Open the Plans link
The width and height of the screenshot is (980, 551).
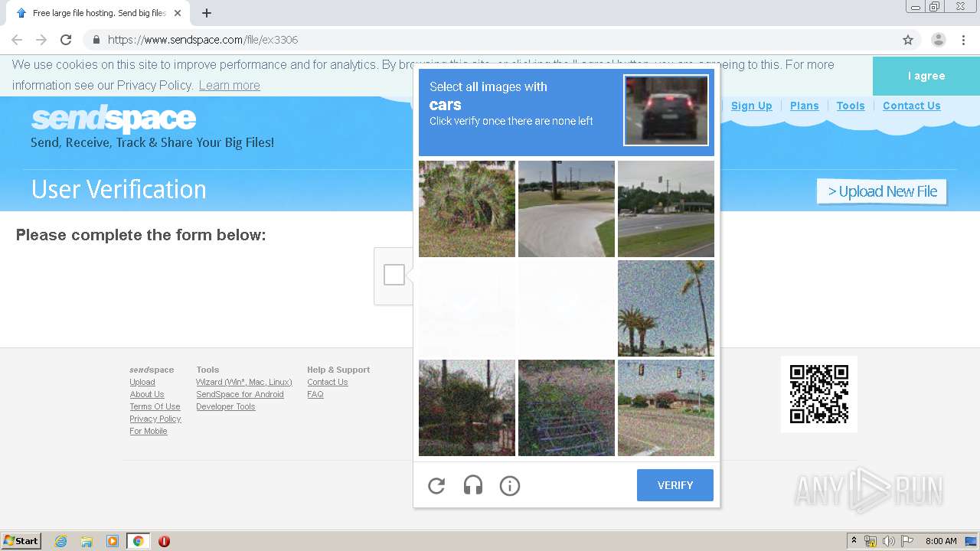pos(804,106)
